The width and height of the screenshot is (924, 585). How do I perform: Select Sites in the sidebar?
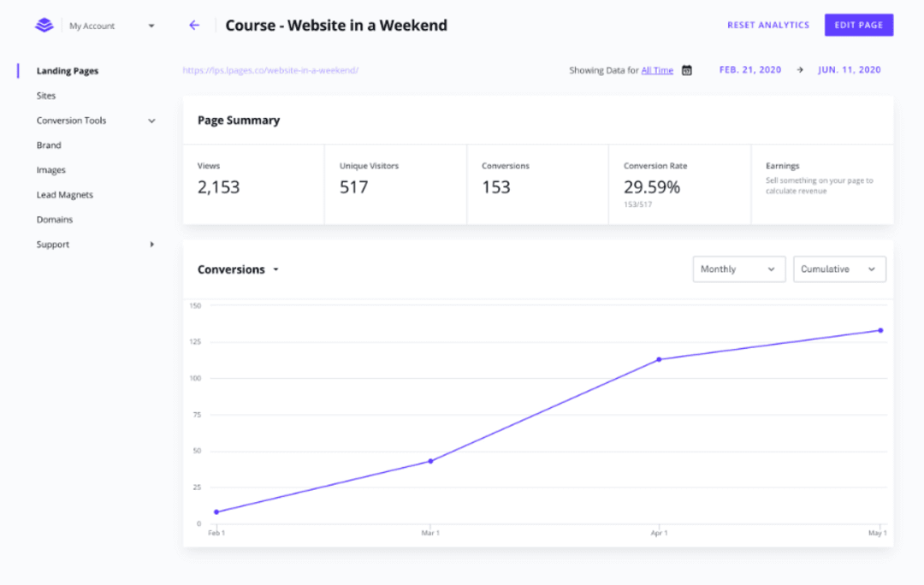click(45, 95)
